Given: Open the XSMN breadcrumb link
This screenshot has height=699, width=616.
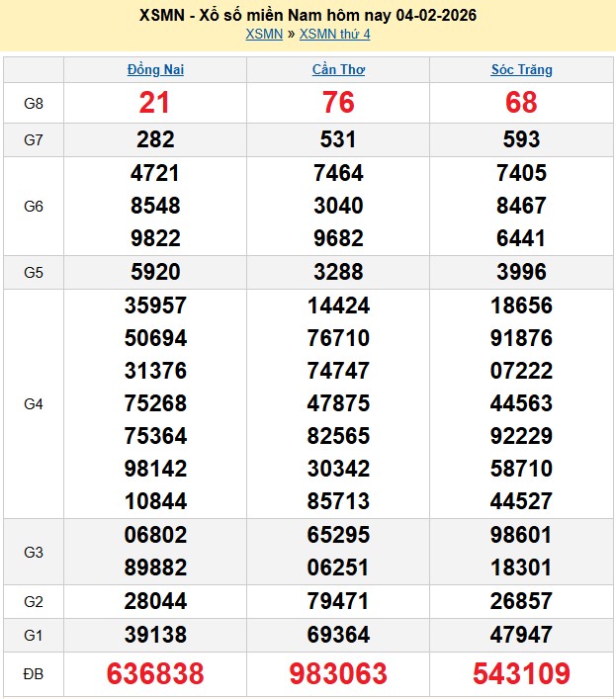Looking at the screenshot, I should (264, 35).
